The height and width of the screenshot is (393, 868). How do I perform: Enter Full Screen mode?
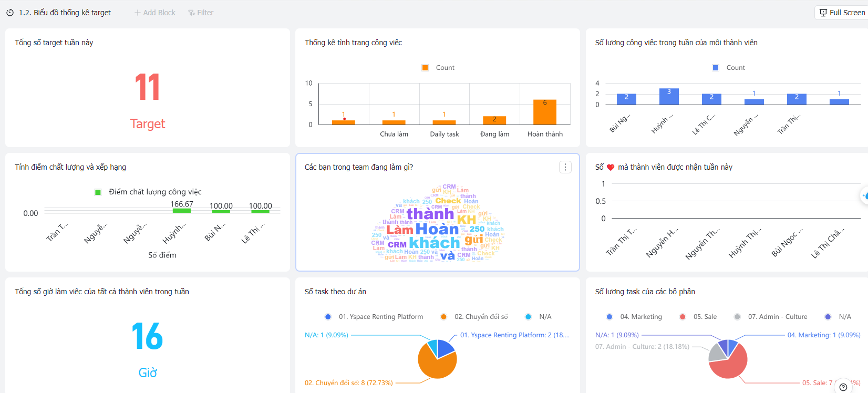point(842,13)
